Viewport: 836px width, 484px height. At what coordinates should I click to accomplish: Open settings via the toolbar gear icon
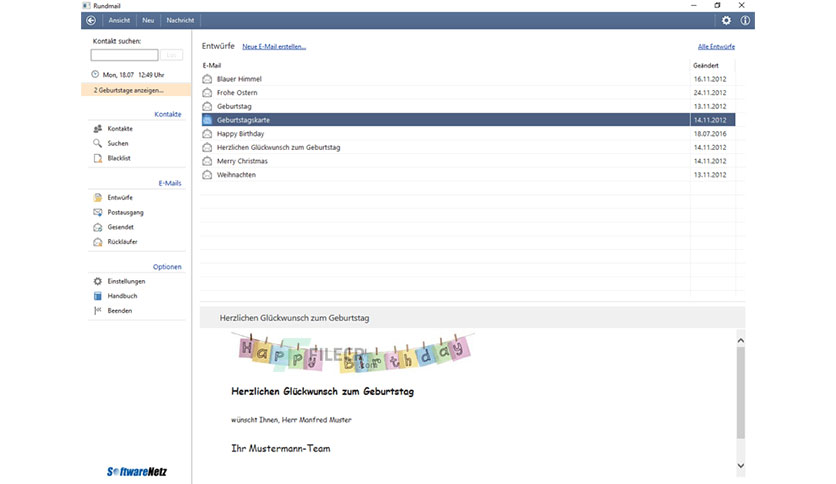(726, 20)
